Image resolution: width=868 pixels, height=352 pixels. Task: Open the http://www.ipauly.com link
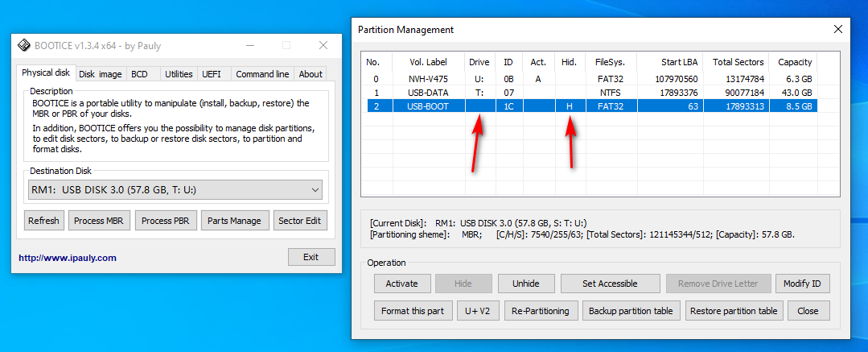coord(68,258)
